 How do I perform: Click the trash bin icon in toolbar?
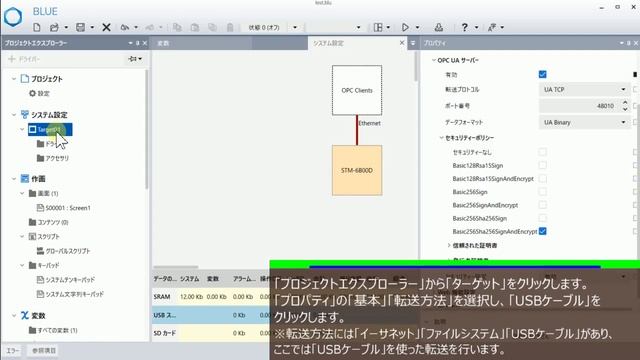(x=230, y=27)
